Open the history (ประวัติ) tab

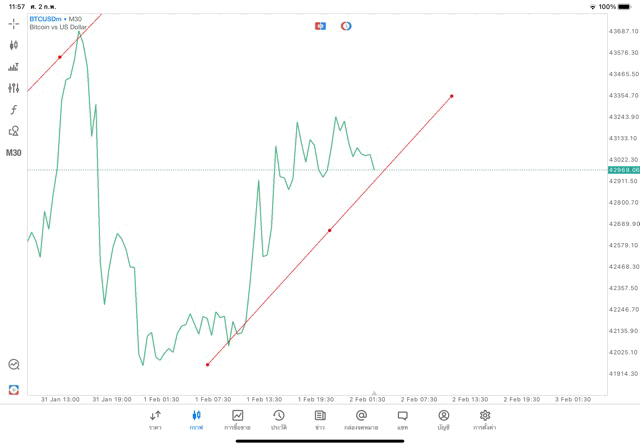point(278,419)
